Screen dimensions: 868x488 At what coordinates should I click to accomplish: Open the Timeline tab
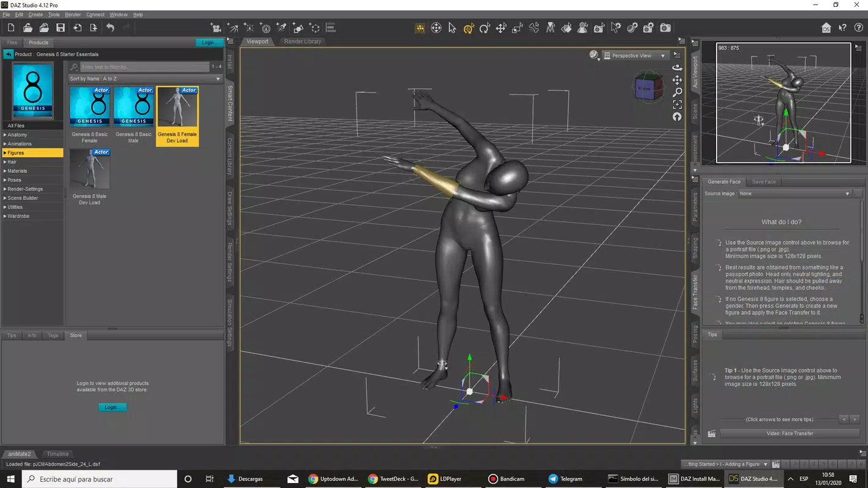pyautogui.click(x=58, y=454)
